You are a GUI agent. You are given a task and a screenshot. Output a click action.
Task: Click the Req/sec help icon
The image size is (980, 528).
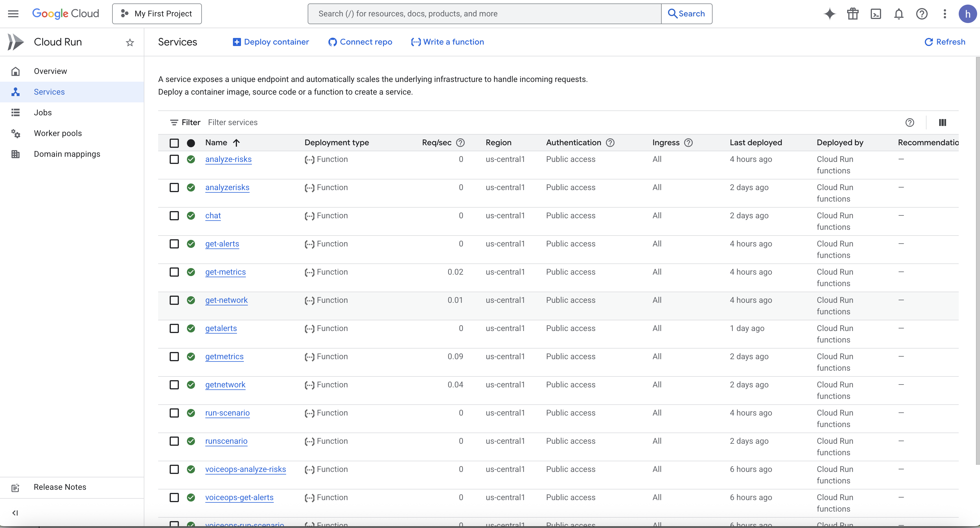click(460, 143)
